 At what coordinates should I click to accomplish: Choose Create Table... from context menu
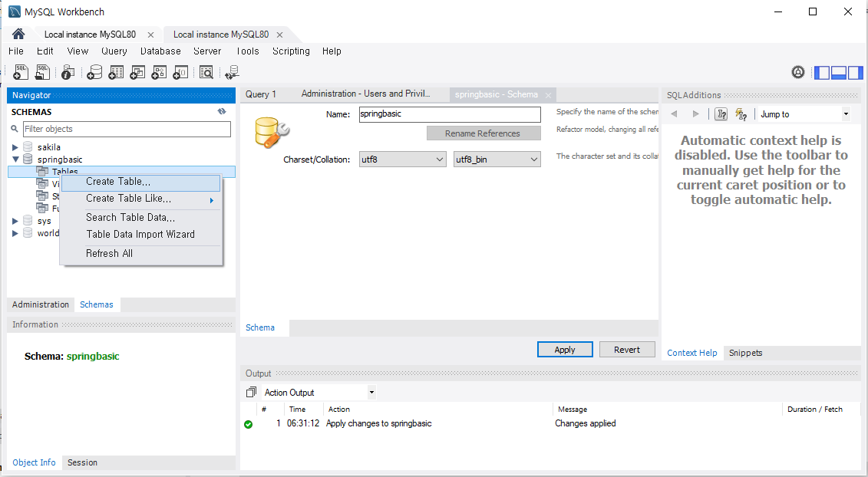pyautogui.click(x=140, y=182)
